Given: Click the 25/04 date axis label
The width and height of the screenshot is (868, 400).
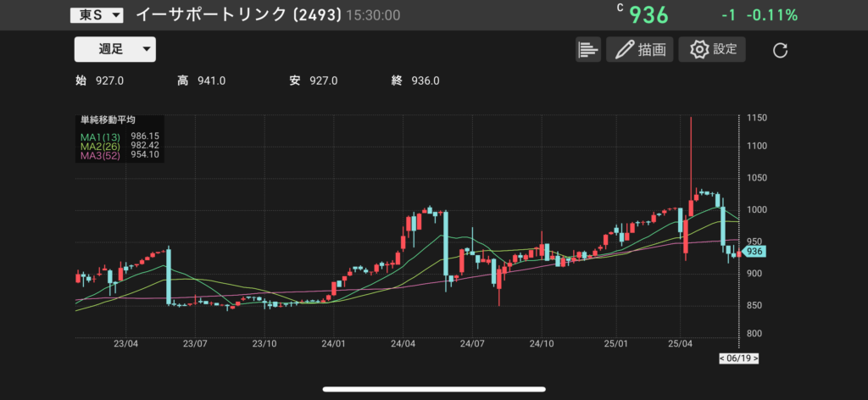Looking at the screenshot, I should tap(680, 343).
